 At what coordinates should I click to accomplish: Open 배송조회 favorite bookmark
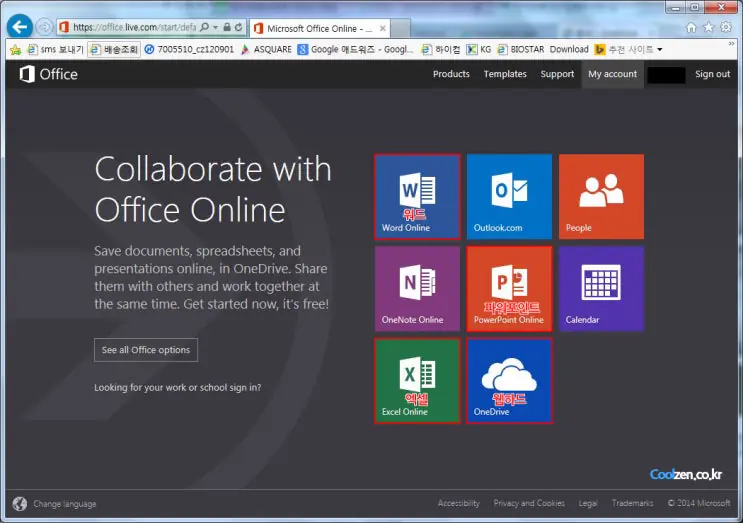tap(114, 49)
